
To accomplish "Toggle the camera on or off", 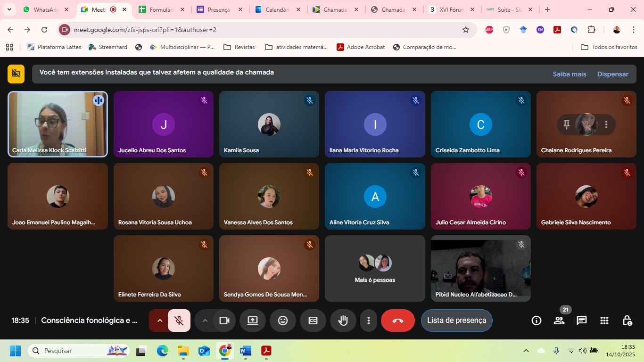I will [x=224, y=321].
